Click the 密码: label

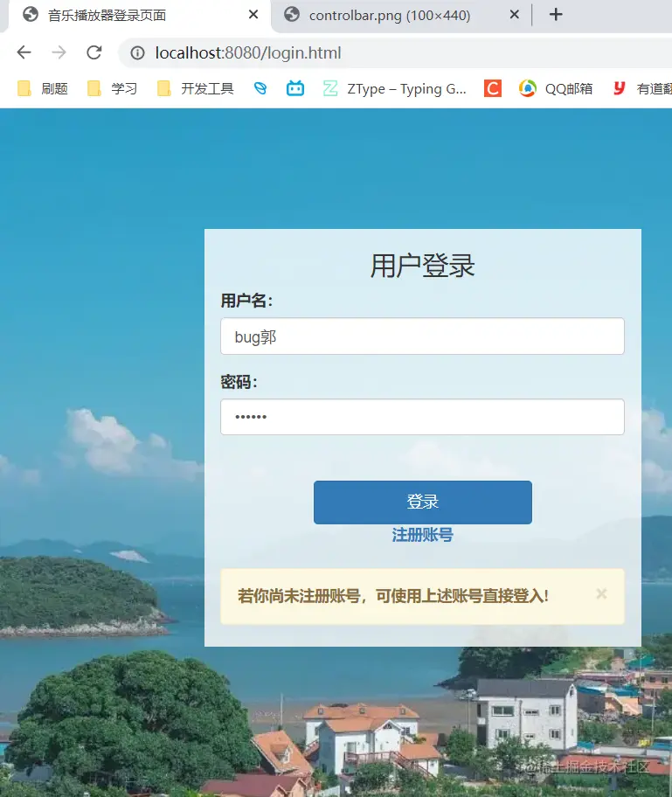[239, 382]
